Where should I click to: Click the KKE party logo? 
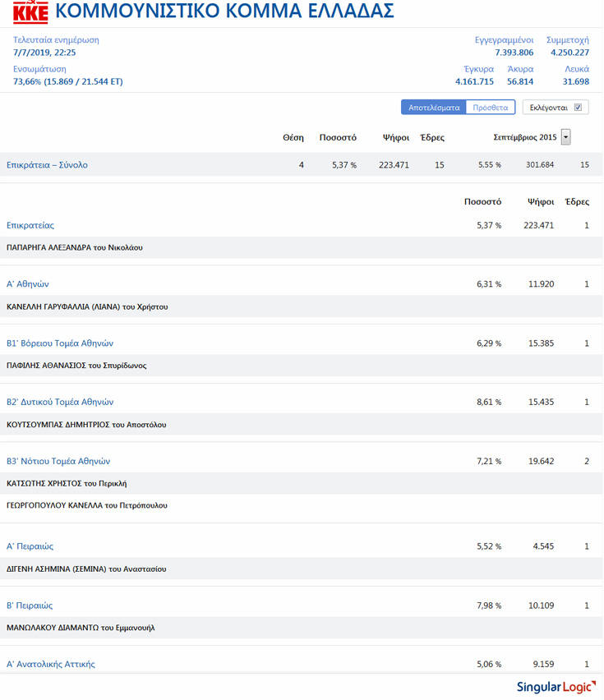click(31, 12)
